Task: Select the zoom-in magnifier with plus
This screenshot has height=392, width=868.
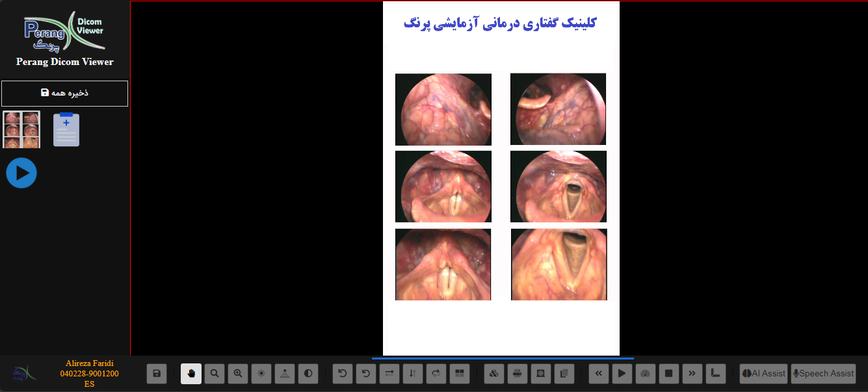Action: click(x=238, y=374)
